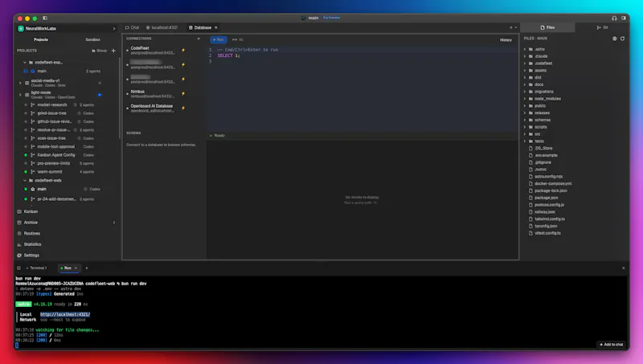The width and height of the screenshot is (643, 364).
Task: Click the run All button
Action: click(x=238, y=39)
